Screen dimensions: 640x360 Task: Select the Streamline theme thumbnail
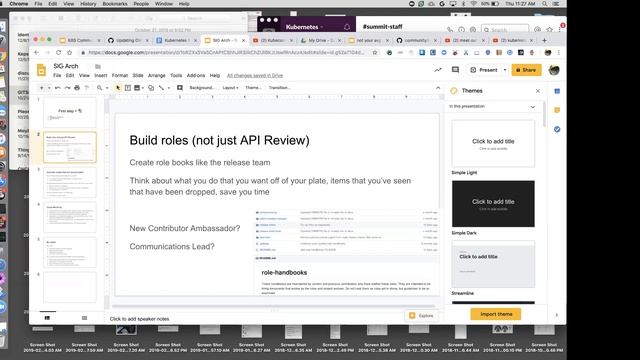tap(493, 264)
